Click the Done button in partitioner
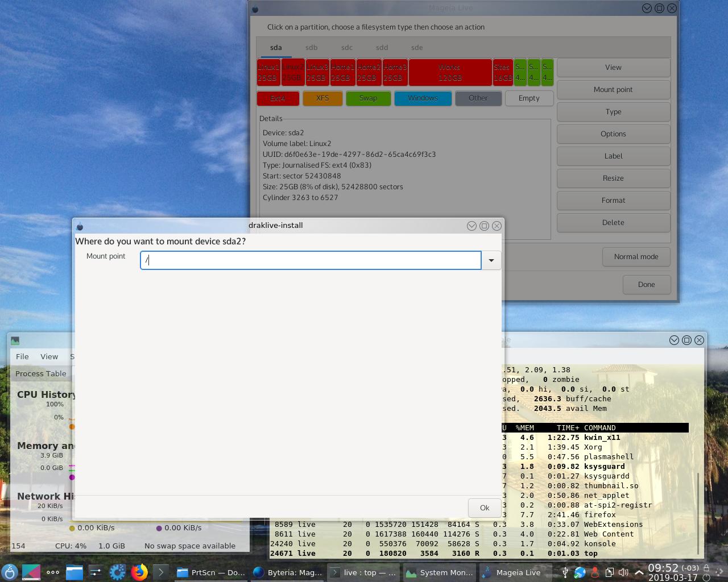 click(x=646, y=284)
